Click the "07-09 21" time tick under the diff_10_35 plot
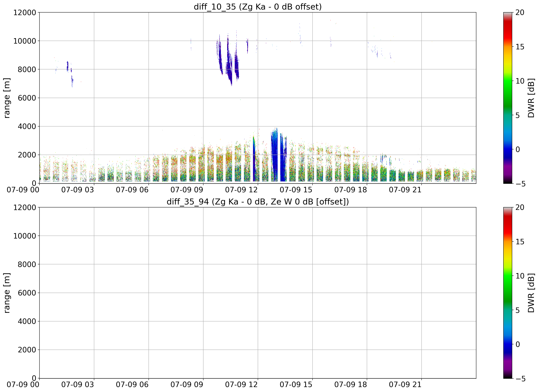This screenshot has width=539, height=392. [x=405, y=190]
